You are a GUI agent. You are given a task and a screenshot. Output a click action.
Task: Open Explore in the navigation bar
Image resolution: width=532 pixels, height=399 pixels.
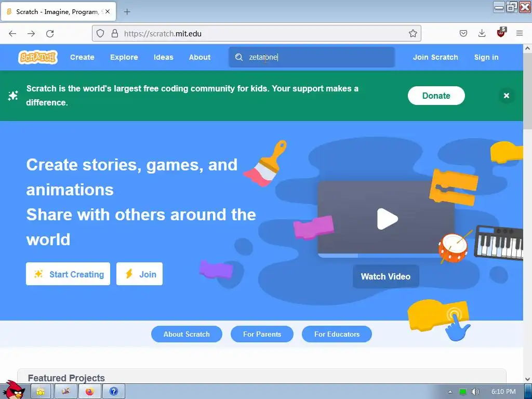pyautogui.click(x=124, y=57)
